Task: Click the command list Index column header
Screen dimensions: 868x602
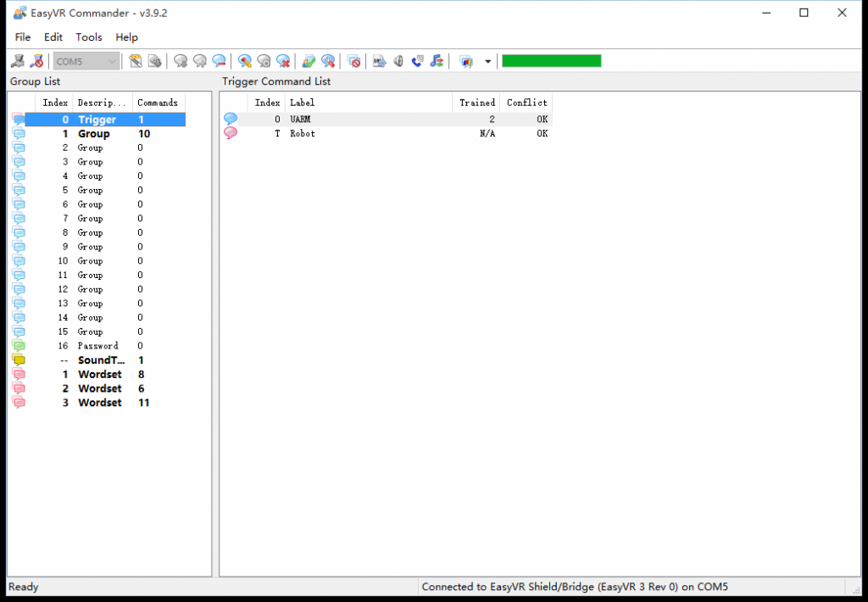Action: (x=267, y=103)
